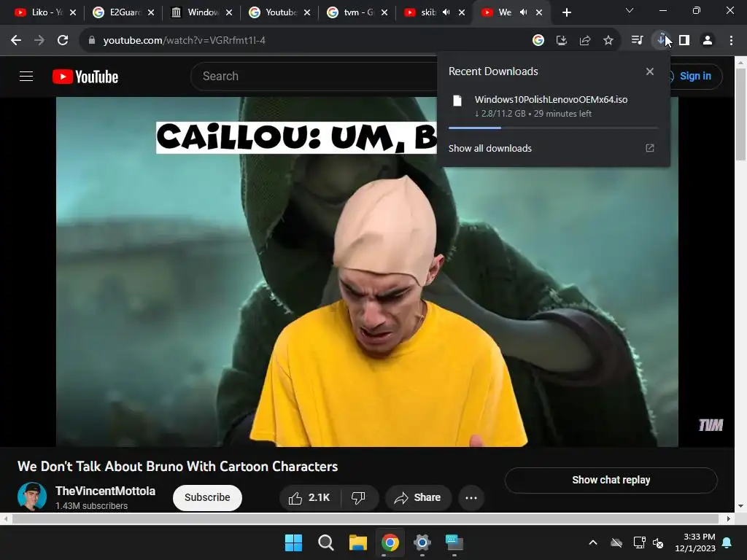747x560 pixels.
Task: Click the address bar URL
Action: pos(185,41)
